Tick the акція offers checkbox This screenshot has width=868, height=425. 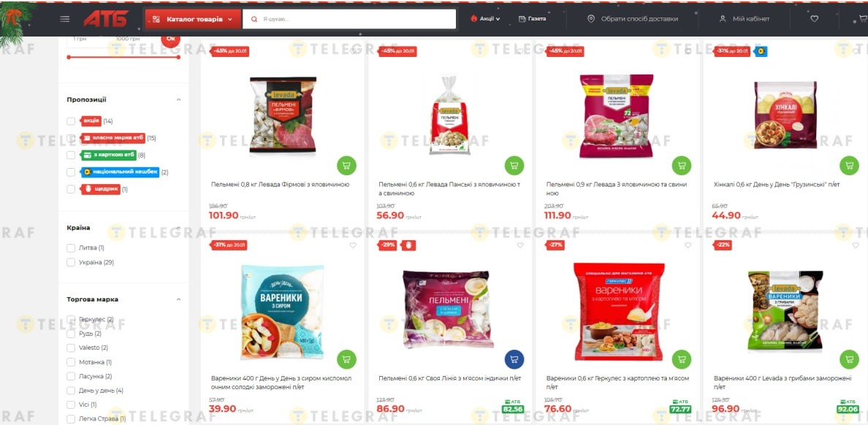[x=71, y=121]
